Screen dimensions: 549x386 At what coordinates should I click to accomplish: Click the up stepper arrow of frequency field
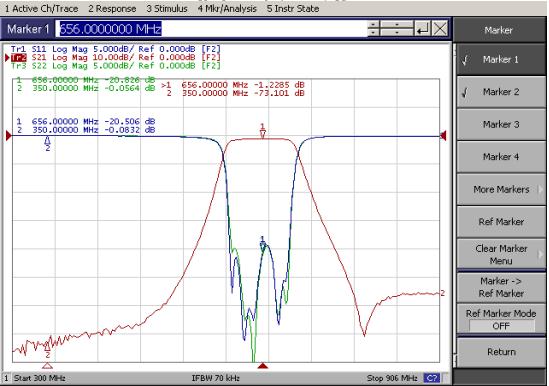coord(373,25)
